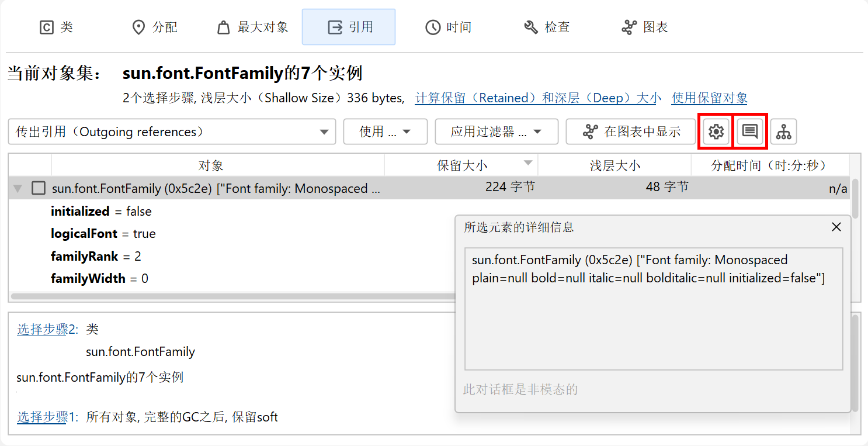The width and height of the screenshot is (868, 446).
Task: Open the 图表 (Graph) tab
Action: pos(645,27)
